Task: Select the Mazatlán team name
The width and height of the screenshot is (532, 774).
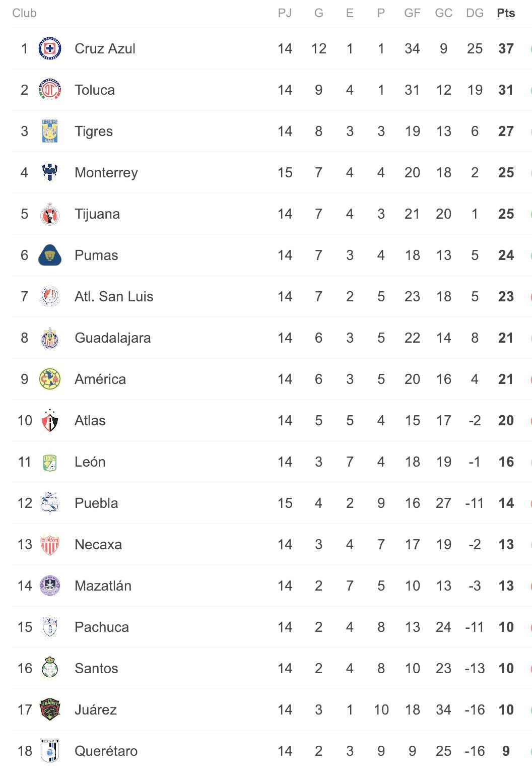Action: [x=103, y=586]
